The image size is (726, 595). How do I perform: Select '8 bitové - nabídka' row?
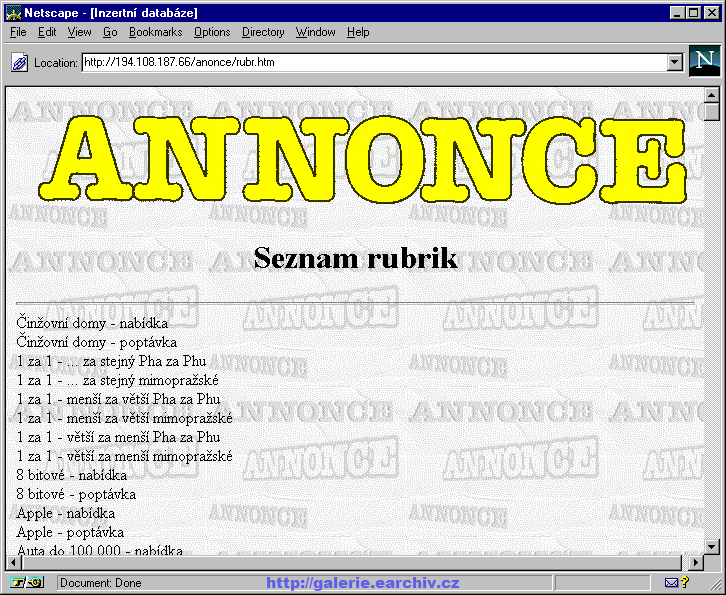coord(72,475)
